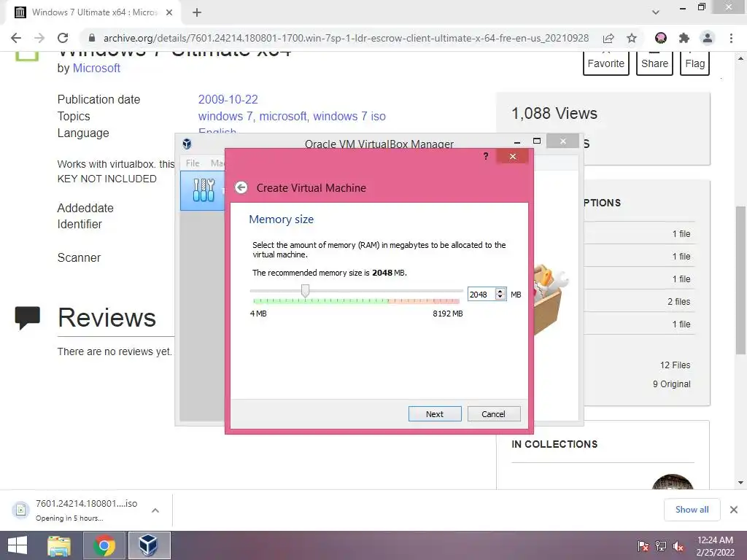Click the page vertical scrollbar thumb
This screenshot has width=747, height=560.
[x=740, y=280]
